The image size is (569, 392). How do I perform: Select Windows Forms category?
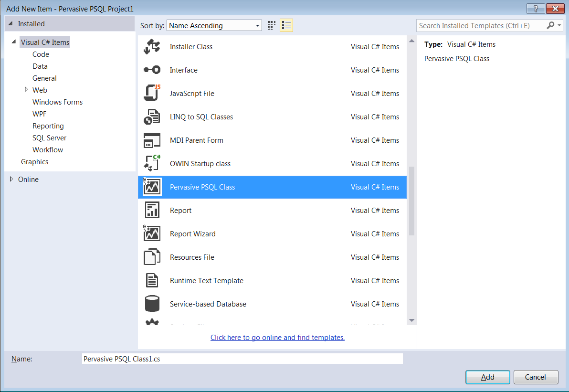(x=57, y=102)
